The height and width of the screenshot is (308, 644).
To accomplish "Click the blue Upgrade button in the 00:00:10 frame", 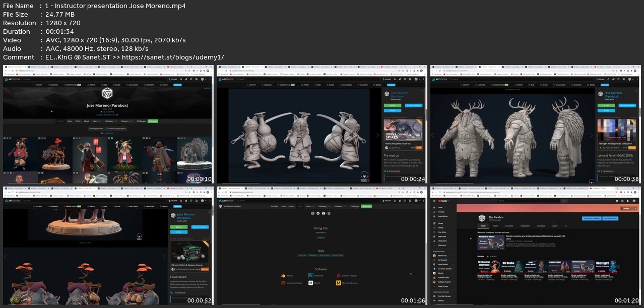I will 177,85.
